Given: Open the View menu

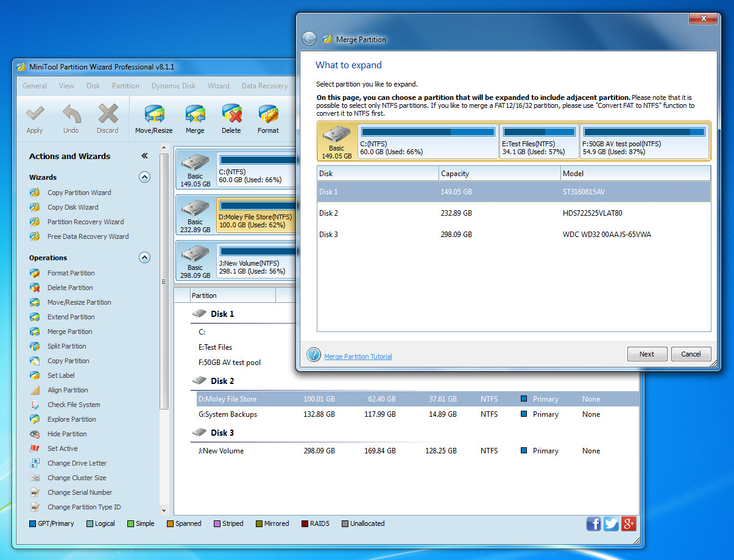Looking at the screenshot, I should (66, 86).
